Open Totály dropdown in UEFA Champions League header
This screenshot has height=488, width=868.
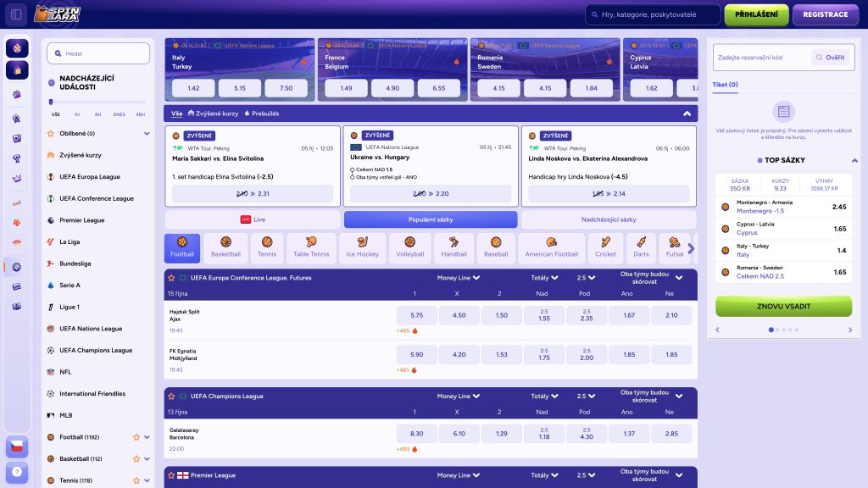(545, 396)
